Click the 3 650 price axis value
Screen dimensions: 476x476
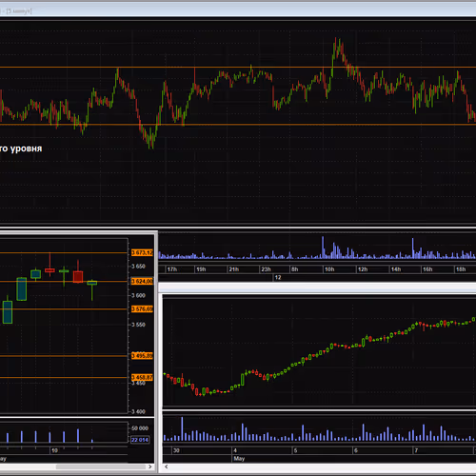(x=138, y=267)
